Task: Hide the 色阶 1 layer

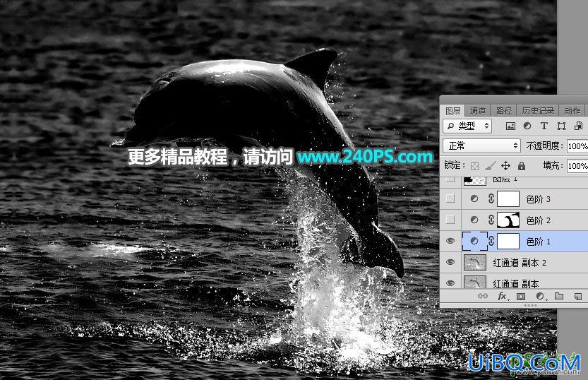Action: pos(450,241)
